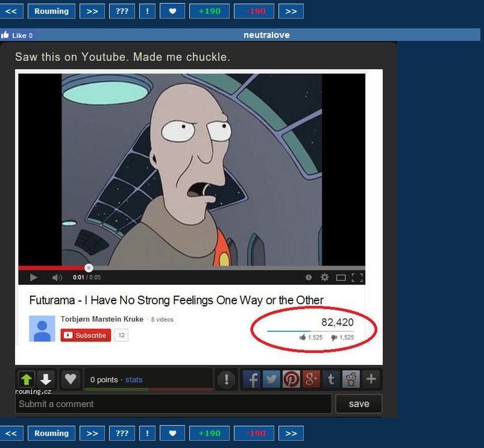484x448 pixels.
Task: Share on Twitter icon
Action: [x=271, y=379]
